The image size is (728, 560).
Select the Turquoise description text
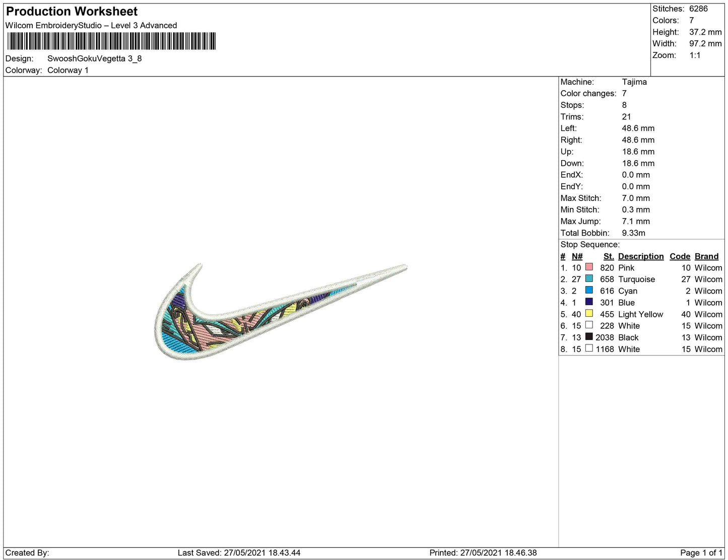tap(637, 279)
